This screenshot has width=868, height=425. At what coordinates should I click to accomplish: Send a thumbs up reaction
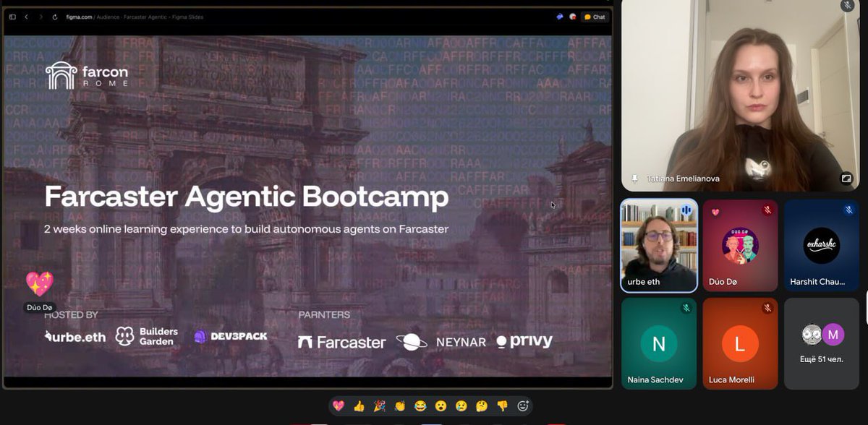point(359,406)
